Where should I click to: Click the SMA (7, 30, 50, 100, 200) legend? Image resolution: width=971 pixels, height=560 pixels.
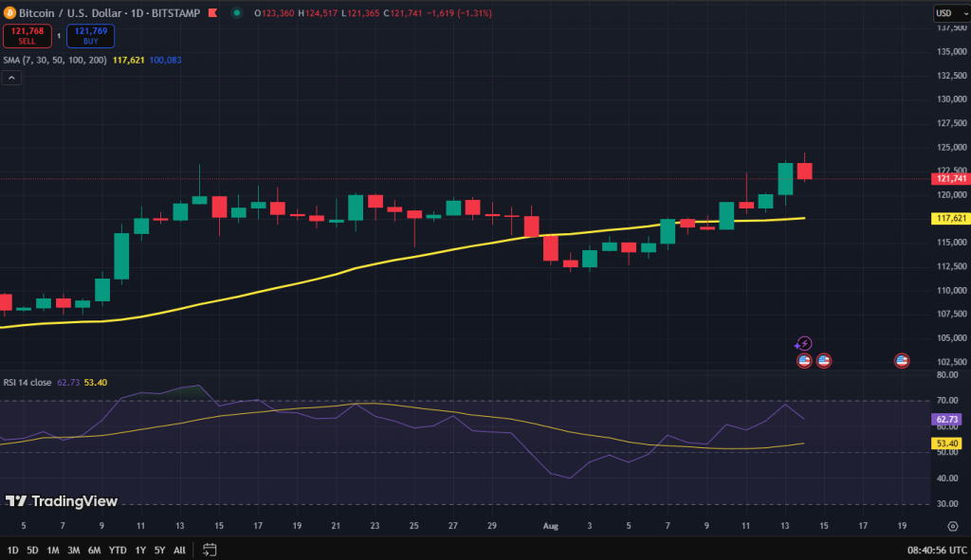tap(54, 60)
